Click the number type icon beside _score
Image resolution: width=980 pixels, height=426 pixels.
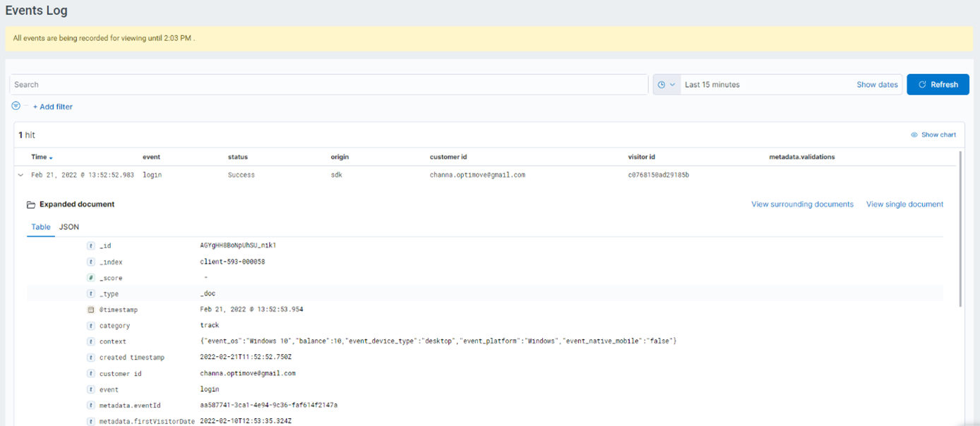(x=91, y=278)
